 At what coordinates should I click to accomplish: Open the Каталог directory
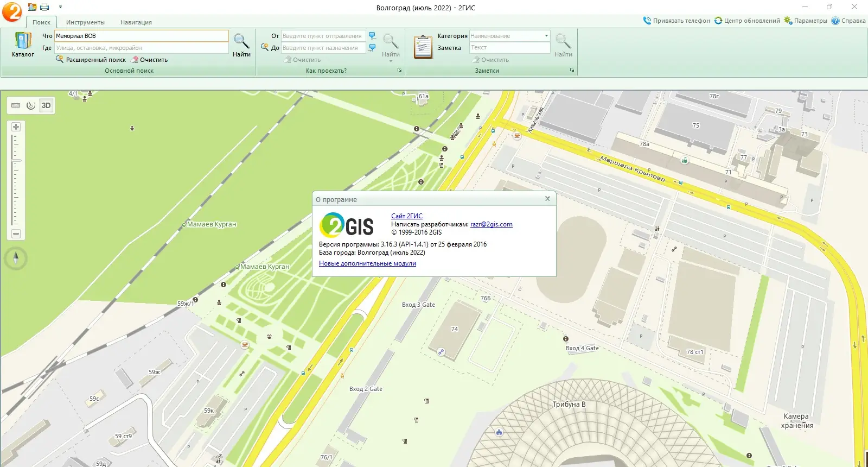point(23,45)
